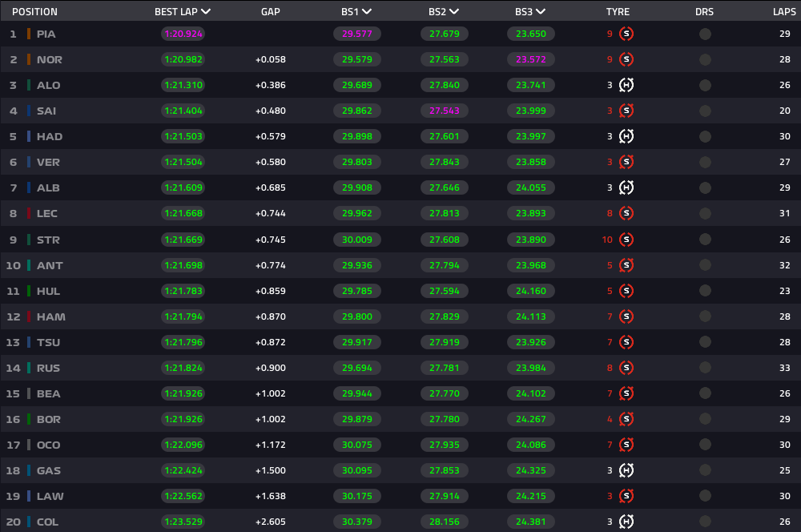
Task: Open the BEST LAP column dropdown
Action: click(x=206, y=12)
